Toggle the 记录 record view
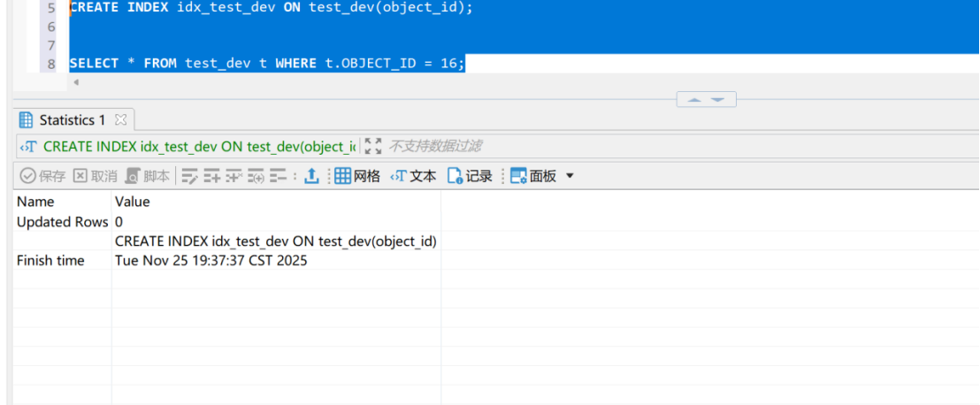Image resolution: width=980 pixels, height=405 pixels. tap(470, 176)
